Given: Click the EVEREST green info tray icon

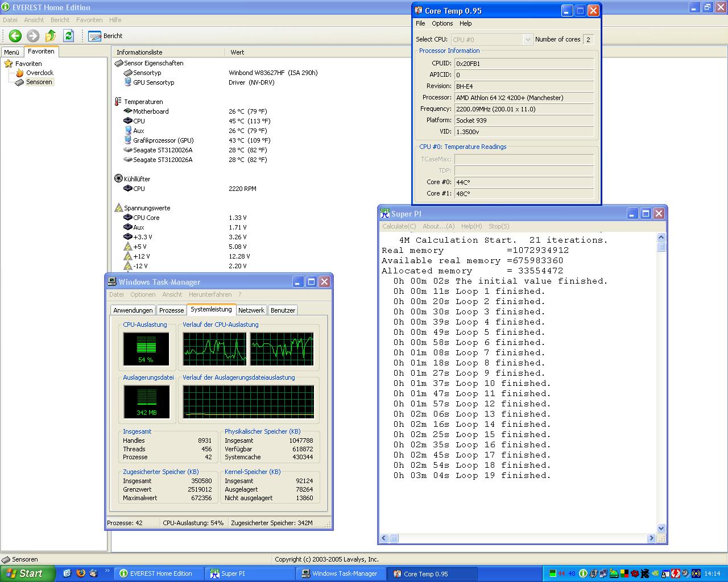Looking at the screenshot, I should [x=583, y=573].
